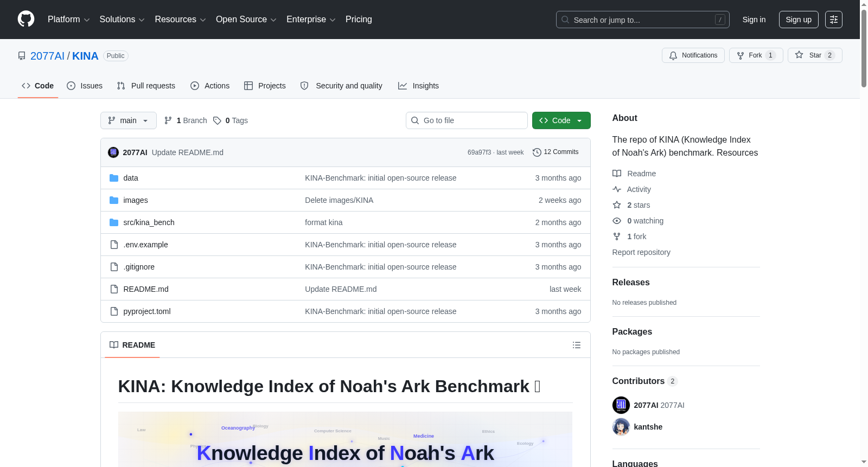Star the KINA repository
868x467 pixels.
point(815,55)
